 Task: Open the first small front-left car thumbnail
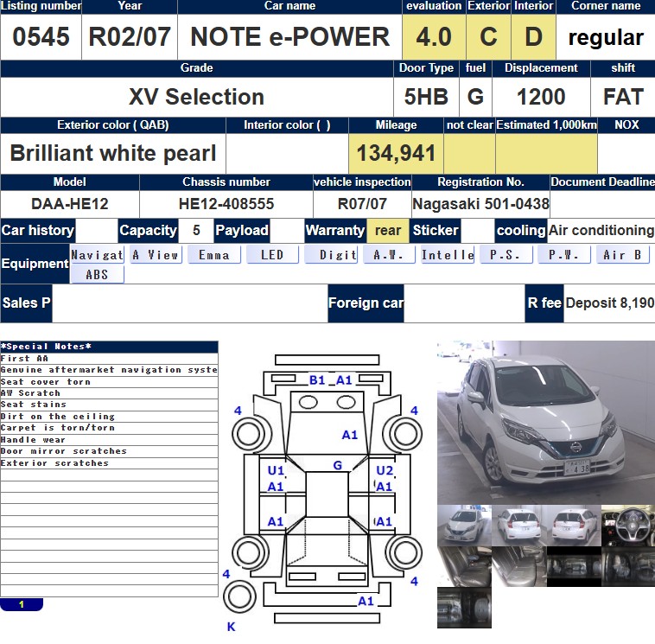(464, 526)
